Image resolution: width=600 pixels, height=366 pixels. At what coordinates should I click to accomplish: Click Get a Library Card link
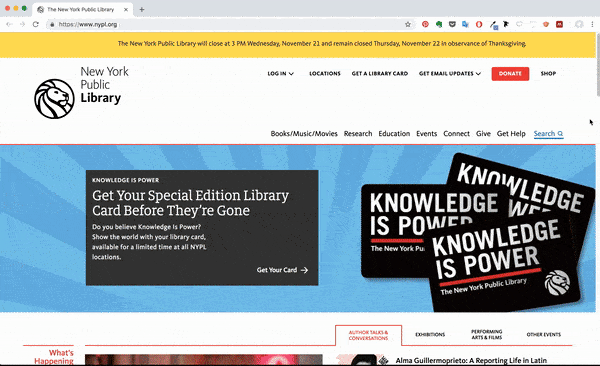pos(380,74)
